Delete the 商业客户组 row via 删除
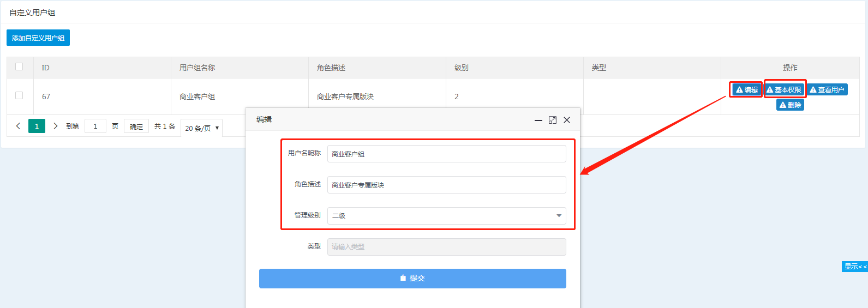The height and width of the screenshot is (308, 868). click(x=790, y=105)
